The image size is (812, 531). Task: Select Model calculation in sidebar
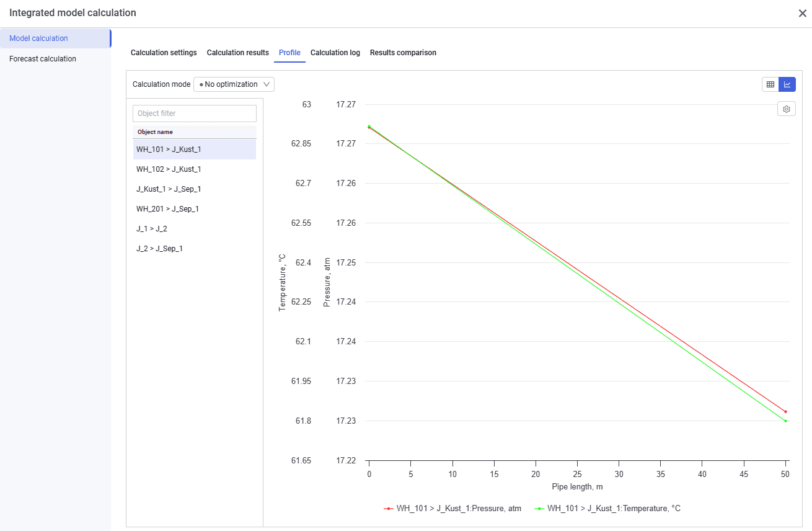(x=55, y=38)
